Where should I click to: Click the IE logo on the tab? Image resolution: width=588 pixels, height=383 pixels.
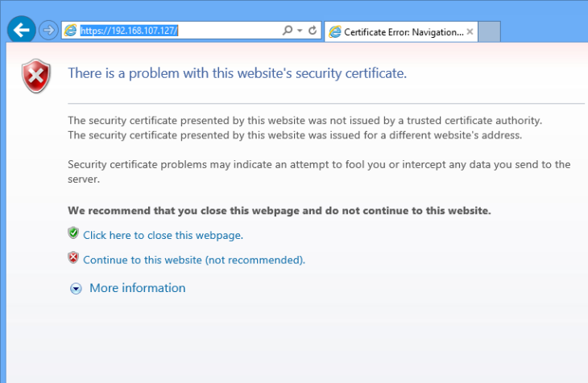[x=335, y=32]
